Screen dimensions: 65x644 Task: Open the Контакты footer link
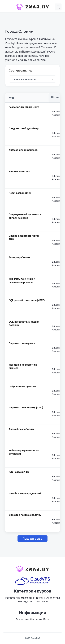click(x=36, y=619)
